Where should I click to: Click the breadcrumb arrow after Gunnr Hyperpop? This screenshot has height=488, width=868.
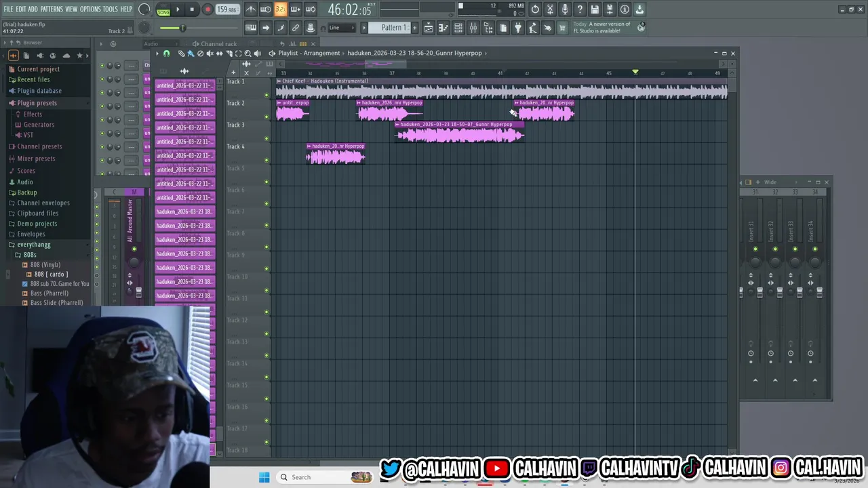(x=487, y=53)
